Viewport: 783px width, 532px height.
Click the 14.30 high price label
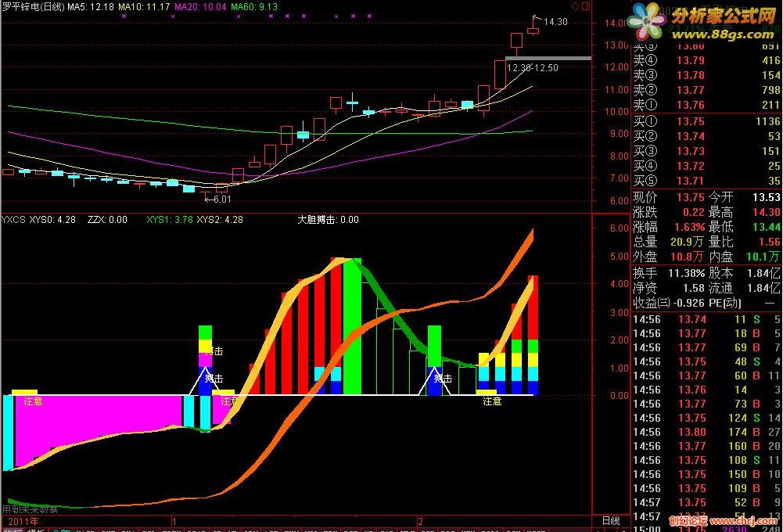(555, 21)
